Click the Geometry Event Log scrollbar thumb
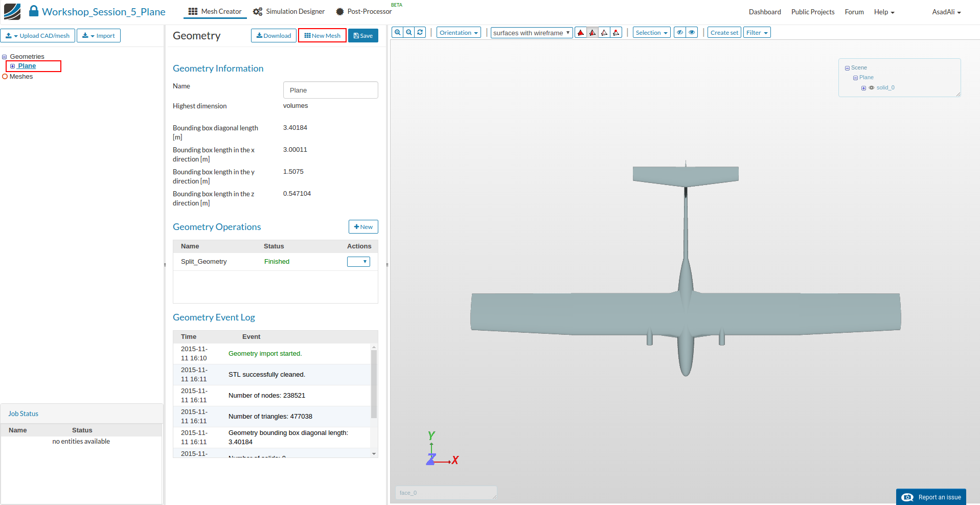Image resolution: width=980 pixels, height=505 pixels. [374, 383]
